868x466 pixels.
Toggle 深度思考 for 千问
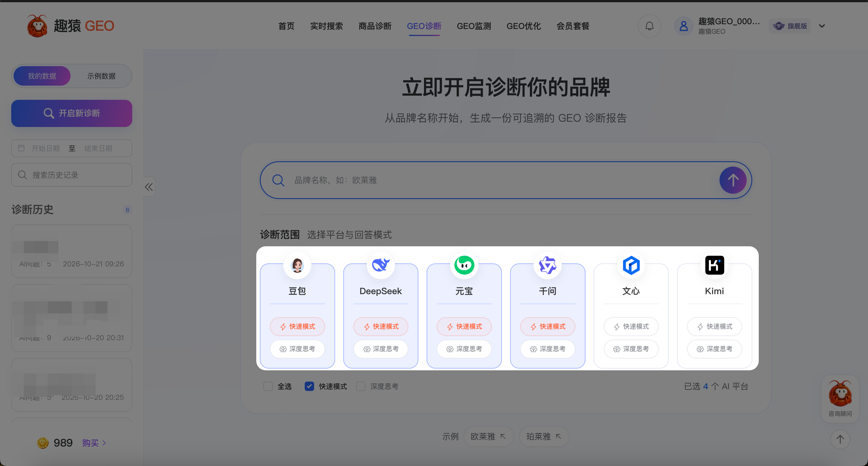(x=548, y=349)
